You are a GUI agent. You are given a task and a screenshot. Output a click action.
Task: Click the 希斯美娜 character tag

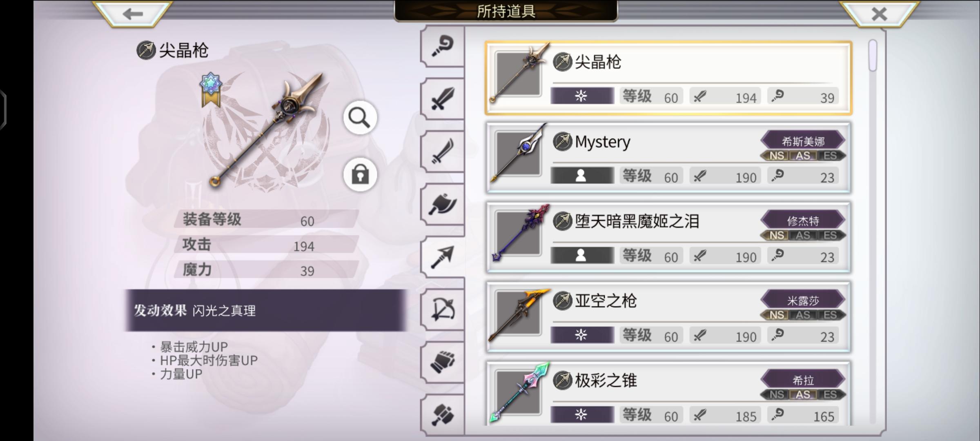pyautogui.click(x=803, y=141)
